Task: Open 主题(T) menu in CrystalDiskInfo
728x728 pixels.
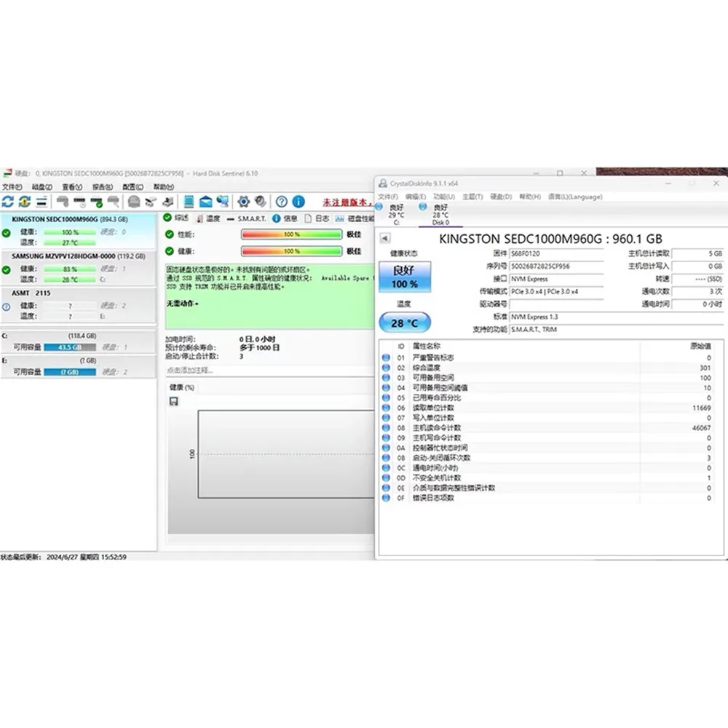Action: pyautogui.click(x=472, y=197)
